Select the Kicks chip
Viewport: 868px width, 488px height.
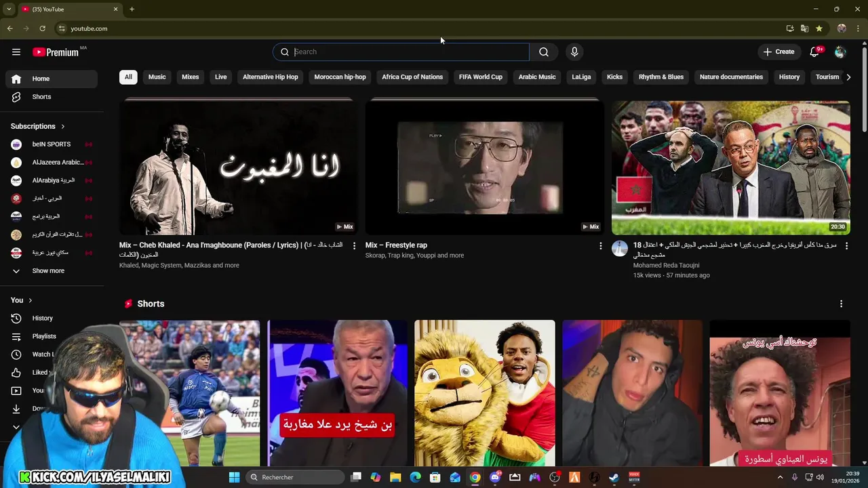[614, 77]
